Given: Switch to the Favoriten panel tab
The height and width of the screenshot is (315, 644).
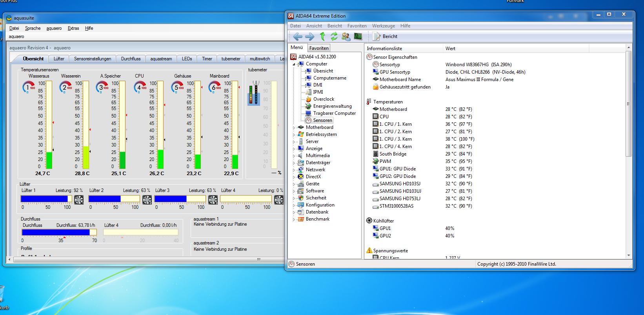Looking at the screenshot, I should (319, 48).
